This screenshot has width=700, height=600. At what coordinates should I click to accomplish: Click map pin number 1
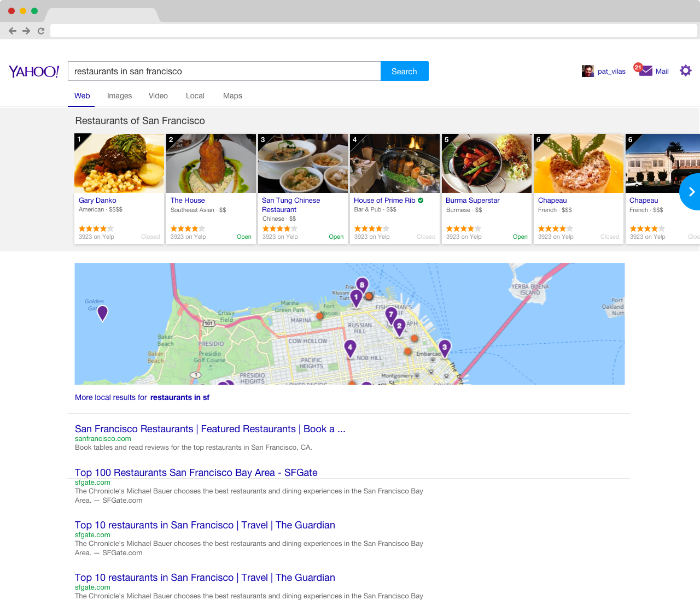point(356,298)
